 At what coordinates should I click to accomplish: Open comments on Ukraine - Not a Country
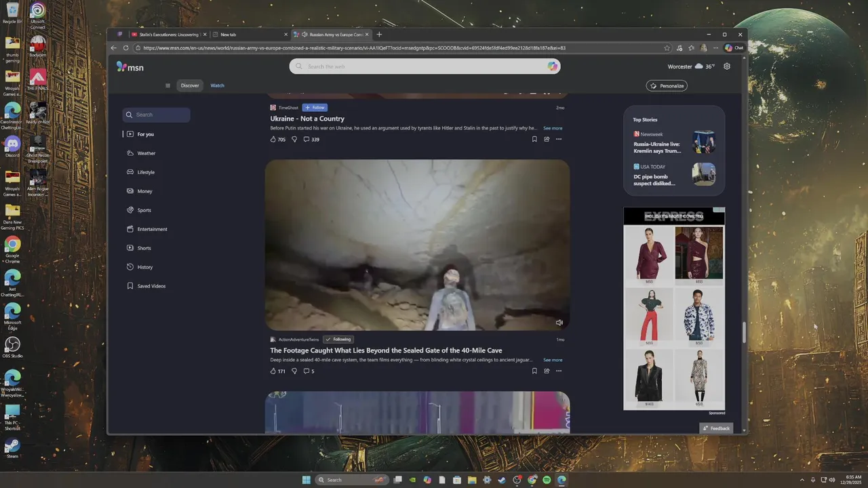coord(311,139)
